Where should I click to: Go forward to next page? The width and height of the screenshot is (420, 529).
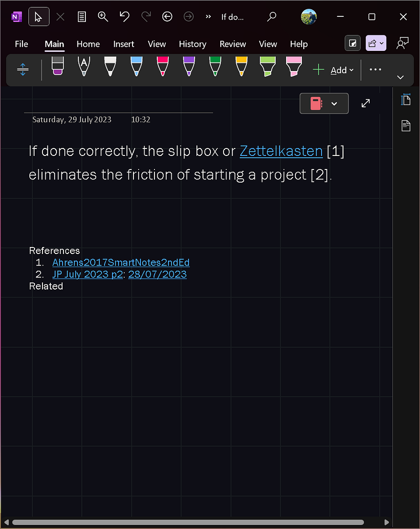point(189,16)
